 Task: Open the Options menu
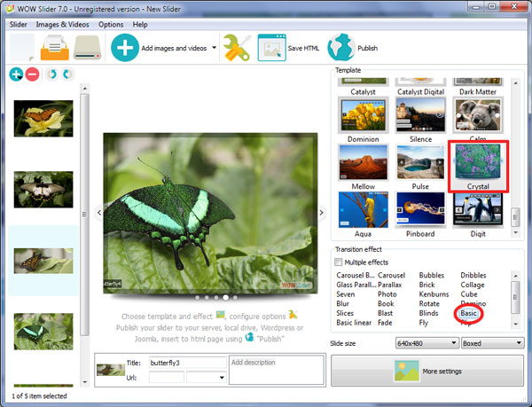point(111,25)
